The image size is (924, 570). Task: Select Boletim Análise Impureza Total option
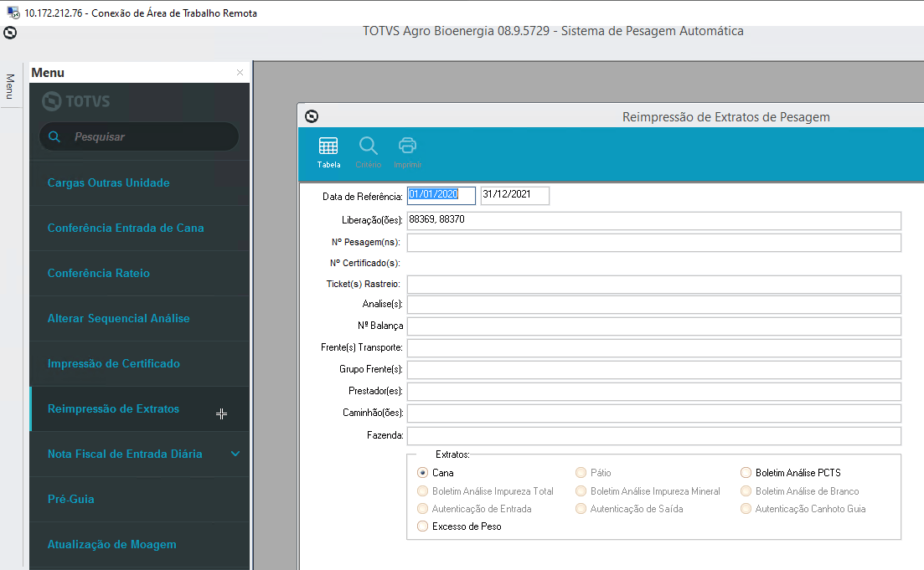point(422,491)
